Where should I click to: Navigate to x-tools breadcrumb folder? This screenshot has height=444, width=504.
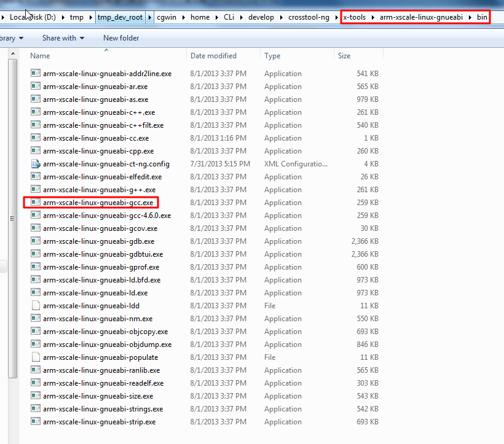354,17
